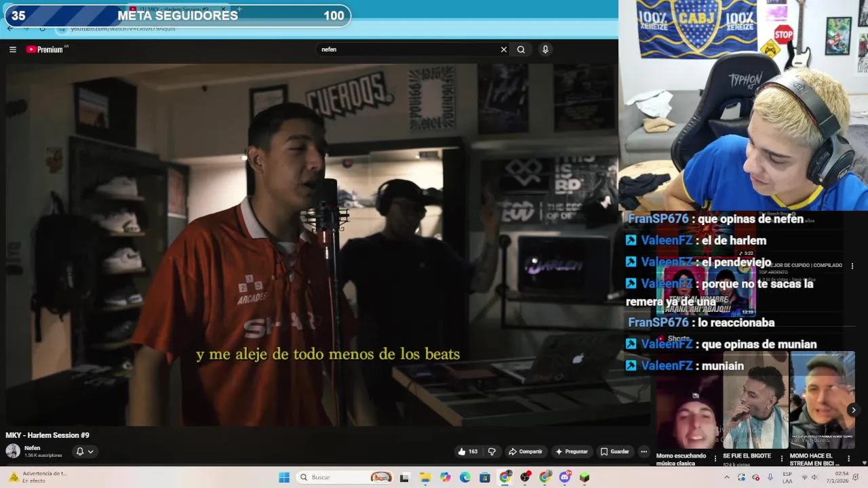This screenshot has height=488, width=868.
Task: Clear the 'nefen' search text
Action: [504, 49]
